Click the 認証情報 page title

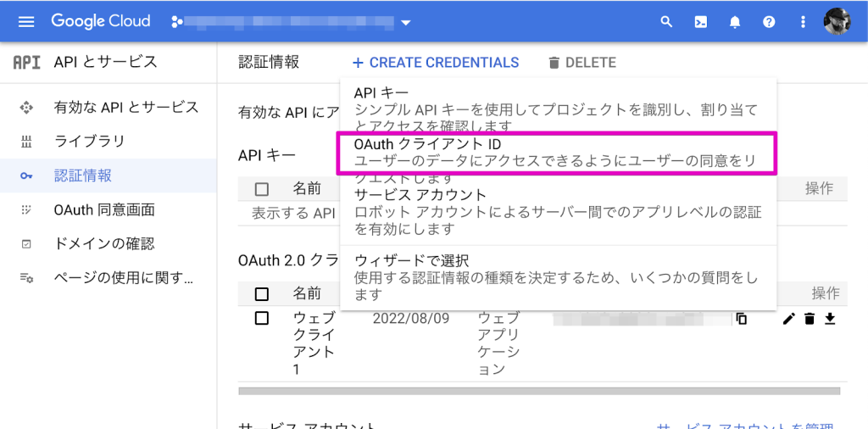[269, 62]
